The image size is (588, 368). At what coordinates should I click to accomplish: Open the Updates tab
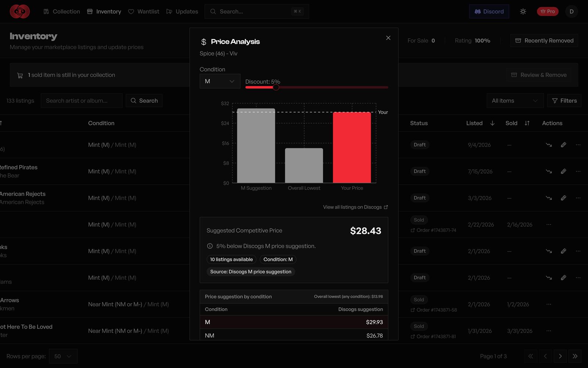tap(182, 11)
